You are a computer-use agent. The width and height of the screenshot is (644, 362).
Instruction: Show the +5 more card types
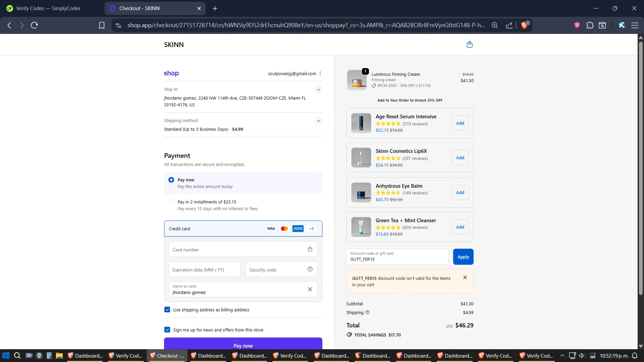coord(312,229)
